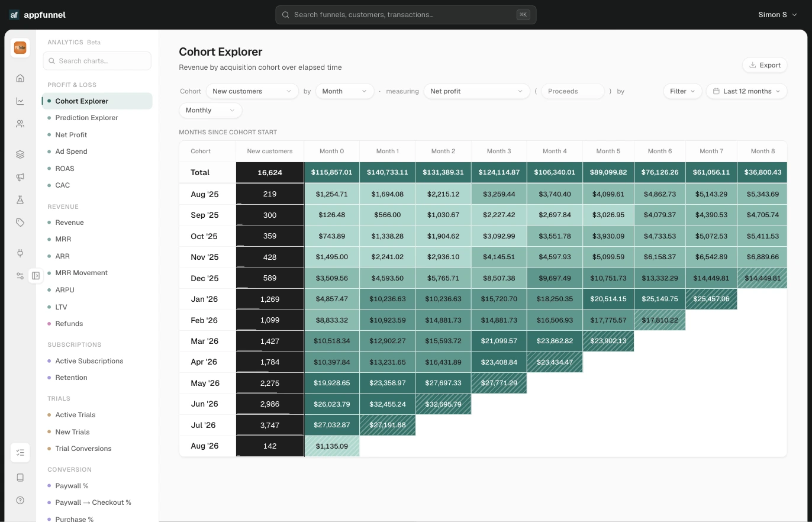The height and width of the screenshot is (522, 812).
Task: Click the Proceeds input field
Action: click(573, 91)
